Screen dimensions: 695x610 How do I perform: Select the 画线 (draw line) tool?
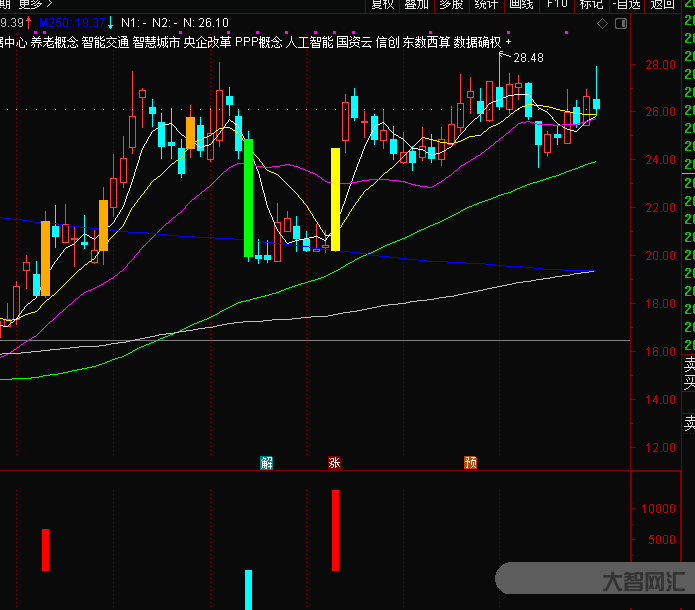coord(521,4)
